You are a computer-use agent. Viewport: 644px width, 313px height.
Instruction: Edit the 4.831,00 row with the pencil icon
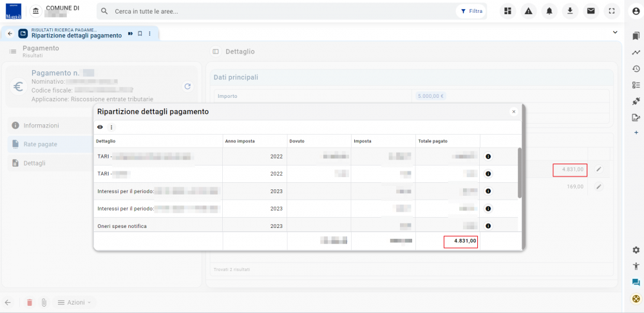pos(599,169)
